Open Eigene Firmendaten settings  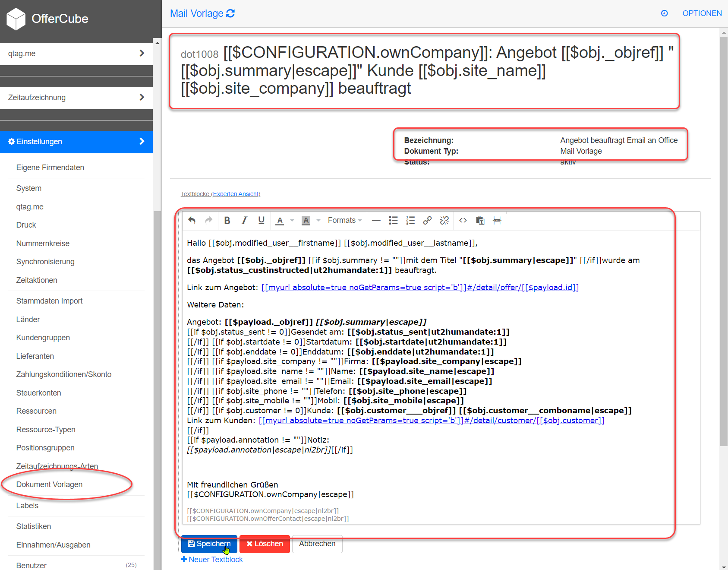point(50,168)
